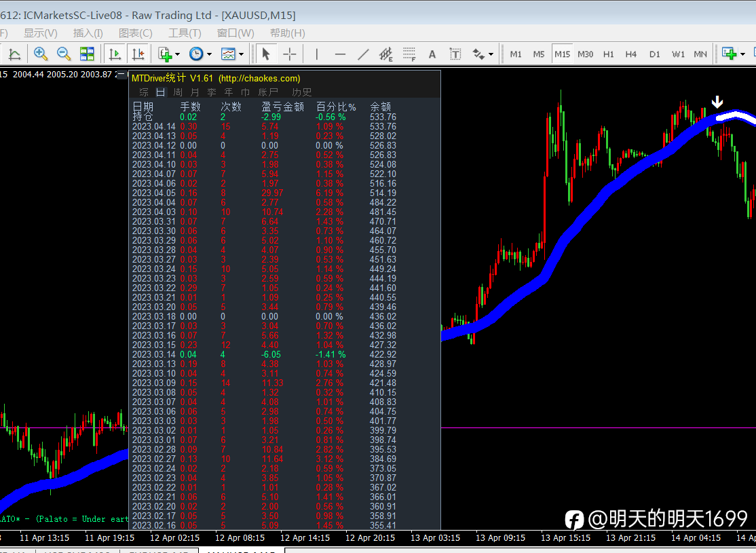This screenshot has height=553, width=756.
Task: Click the 持仓 row label
Action: [x=143, y=117]
